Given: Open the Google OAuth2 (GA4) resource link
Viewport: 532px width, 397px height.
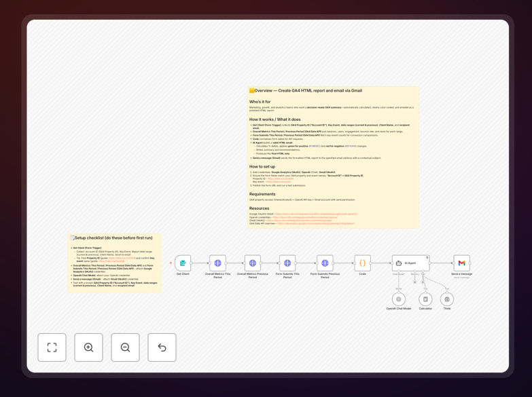Looking at the screenshot, I should click(317, 214).
